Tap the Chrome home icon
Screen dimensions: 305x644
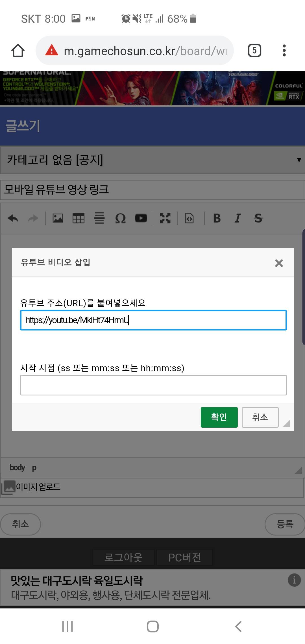click(x=18, y=51)
